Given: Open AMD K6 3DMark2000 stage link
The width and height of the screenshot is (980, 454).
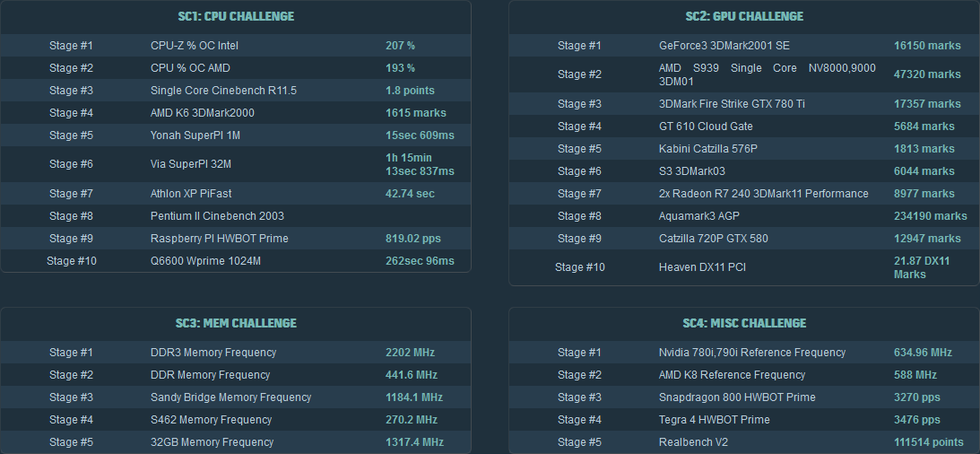Looking at the screenshot, I should pyautogui.click(x=204, y=113).
